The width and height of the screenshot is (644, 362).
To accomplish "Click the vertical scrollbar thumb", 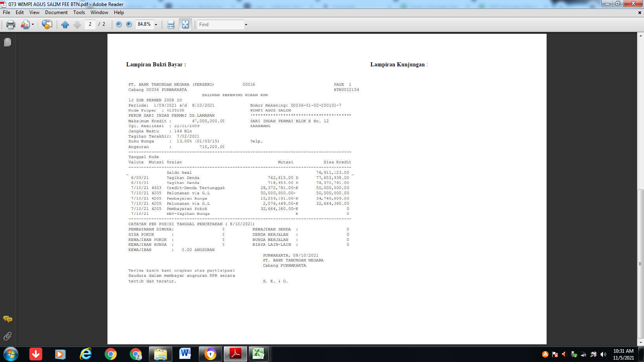I will click(x=640, y=263).
